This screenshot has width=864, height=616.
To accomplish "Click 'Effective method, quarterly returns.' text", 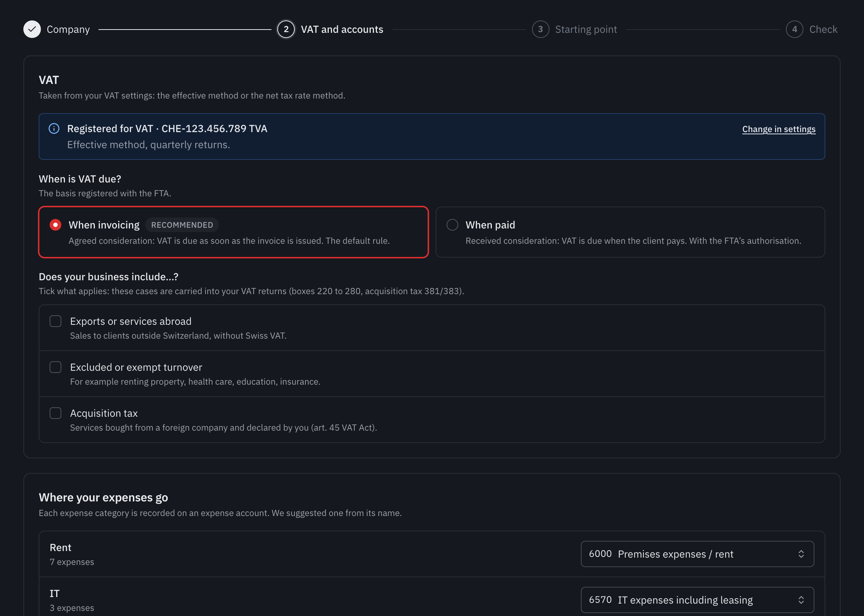I will pyautogui.click(x=148, y=145).
